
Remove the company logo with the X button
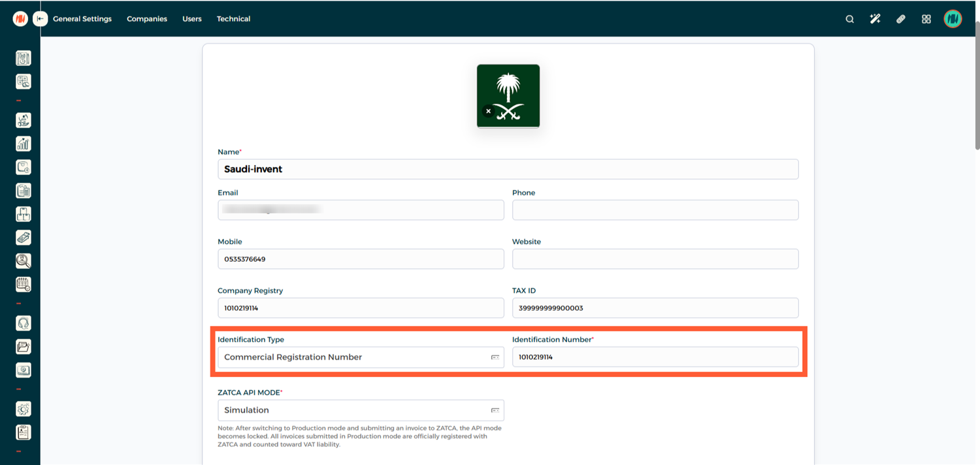[x=488, y=111]
